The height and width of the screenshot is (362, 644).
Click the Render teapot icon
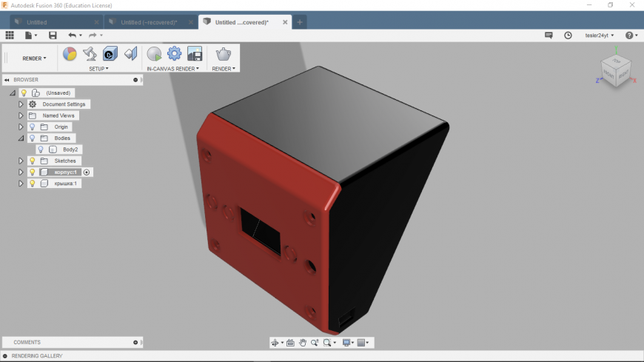pos(223,54)
